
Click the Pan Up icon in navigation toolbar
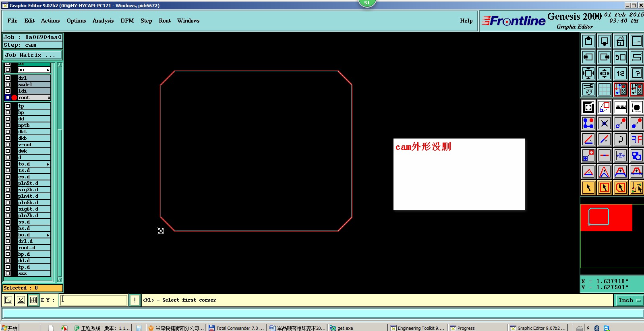(x=588, y=41)
